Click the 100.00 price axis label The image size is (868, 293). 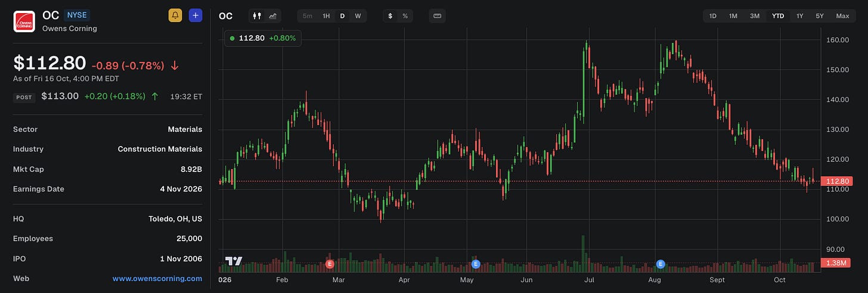(836, 219)
